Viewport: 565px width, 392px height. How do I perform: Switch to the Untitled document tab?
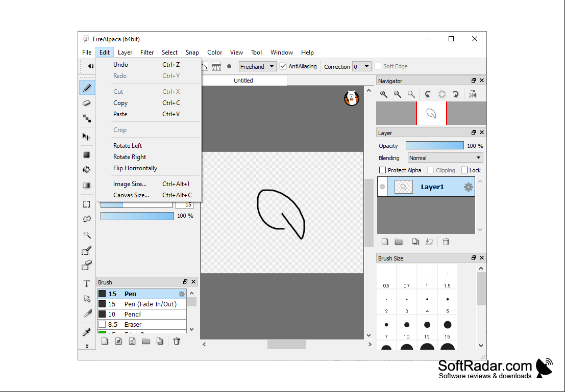(243, 81)
